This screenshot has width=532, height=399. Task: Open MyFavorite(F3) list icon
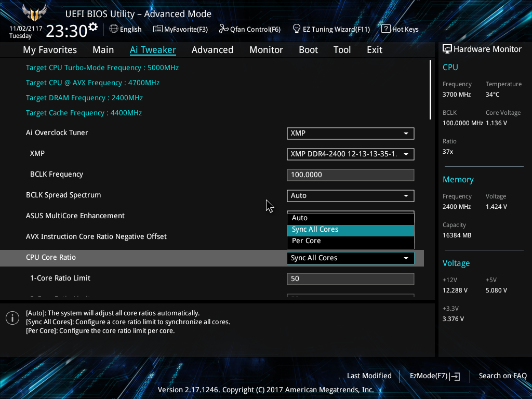158,29
